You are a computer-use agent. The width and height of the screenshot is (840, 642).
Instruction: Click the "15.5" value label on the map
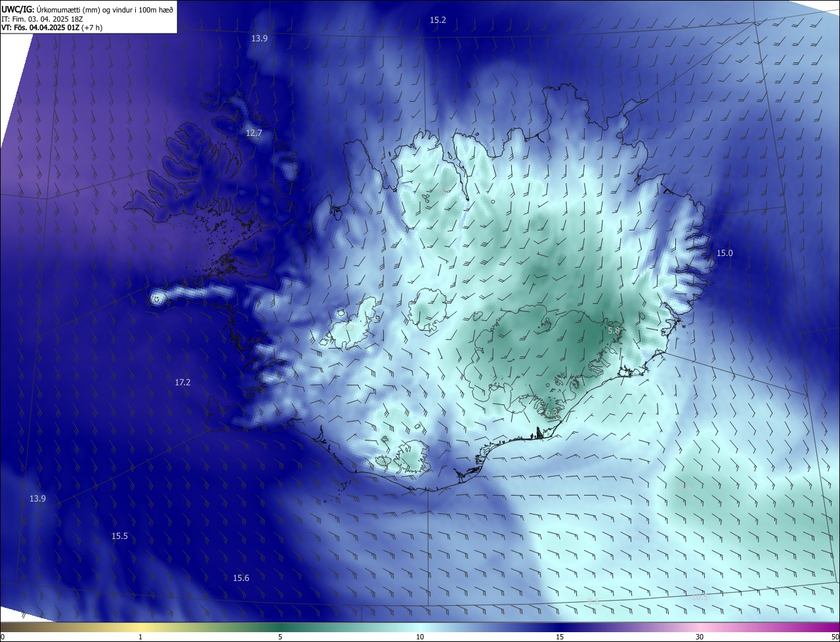(119, 536)
